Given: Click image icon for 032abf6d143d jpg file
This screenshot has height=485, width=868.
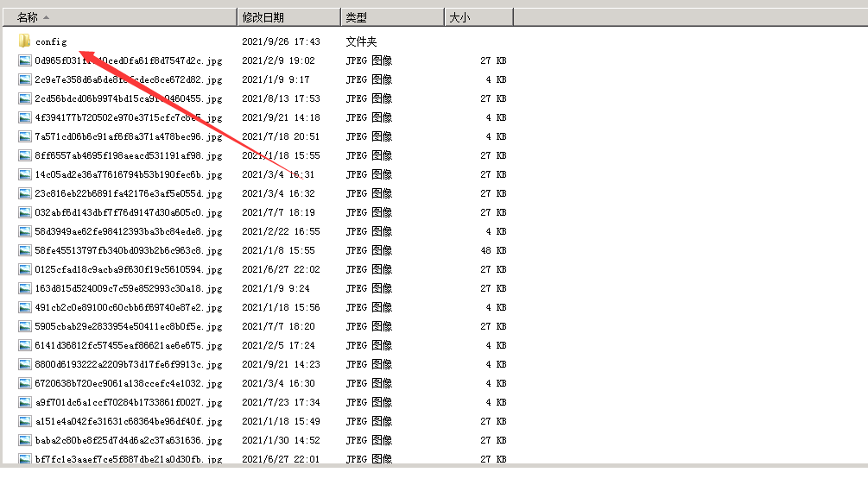Looking at the screenshot, I should coord(25,212).
